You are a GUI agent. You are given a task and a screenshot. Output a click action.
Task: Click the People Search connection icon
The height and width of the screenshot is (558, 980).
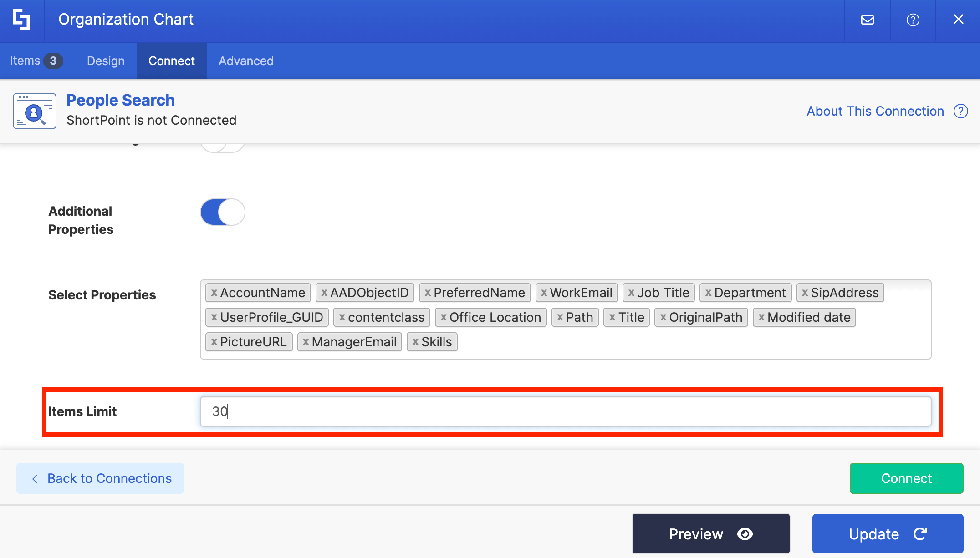35,111
